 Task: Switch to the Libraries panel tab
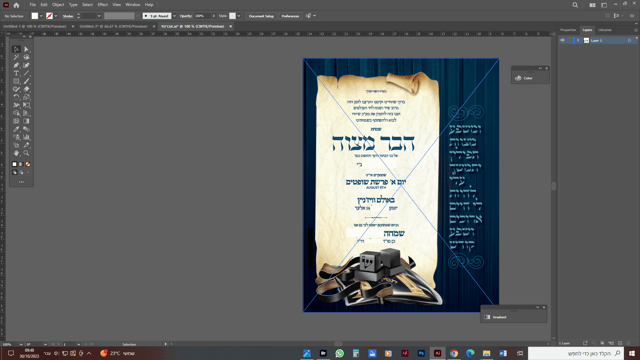pos(605,30)
